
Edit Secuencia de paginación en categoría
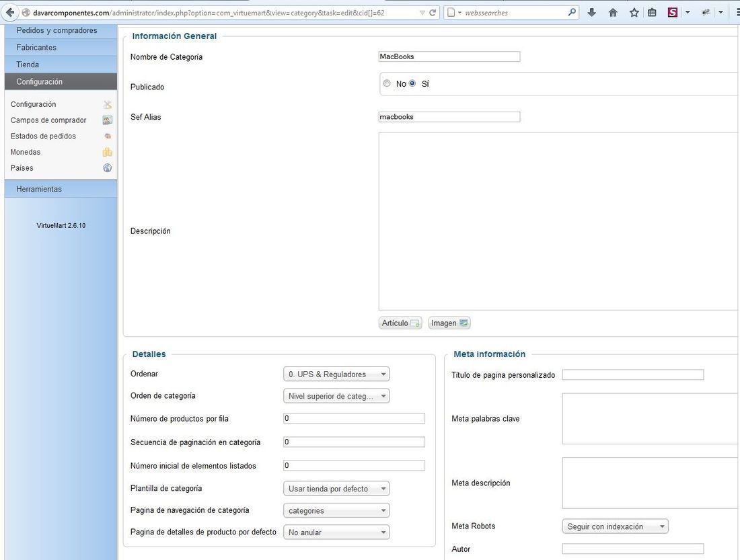(354, 442)
